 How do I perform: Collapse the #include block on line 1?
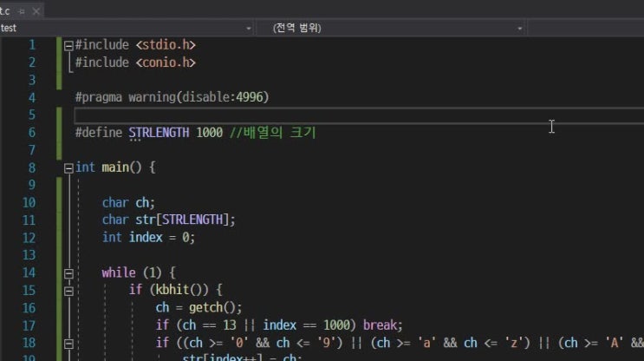68,46
